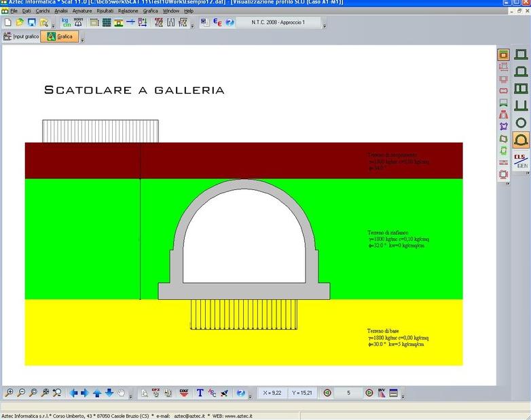Open the Risultati menu
This screenshot has height=420, width=531.
tap(105, 11)
